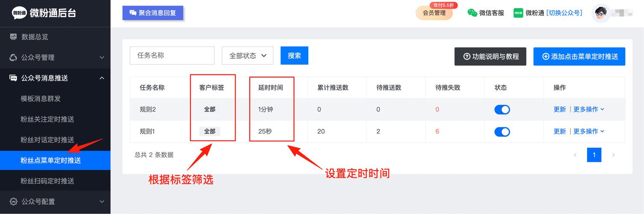Screen dimensions: 644x214
Task: Click the 总共 2 条数据 text
Action: 154,155
